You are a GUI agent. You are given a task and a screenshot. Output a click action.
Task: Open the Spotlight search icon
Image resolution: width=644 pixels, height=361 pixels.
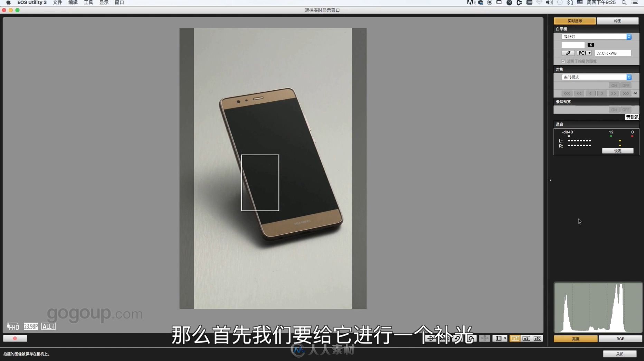(x=624, y=2)
